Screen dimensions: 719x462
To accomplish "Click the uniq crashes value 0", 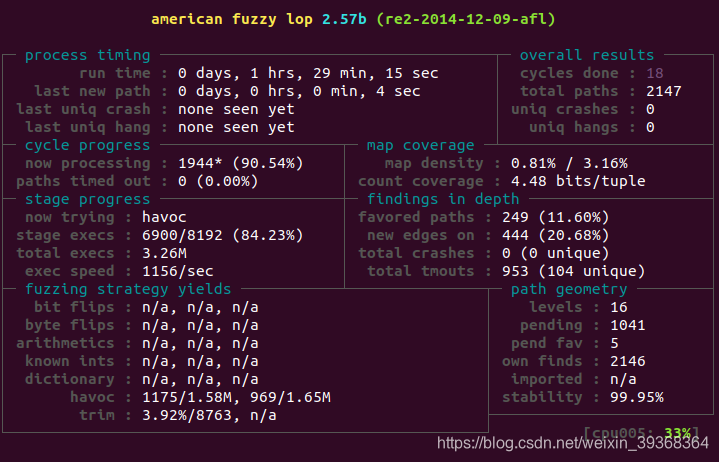I will tap(650, 110).
